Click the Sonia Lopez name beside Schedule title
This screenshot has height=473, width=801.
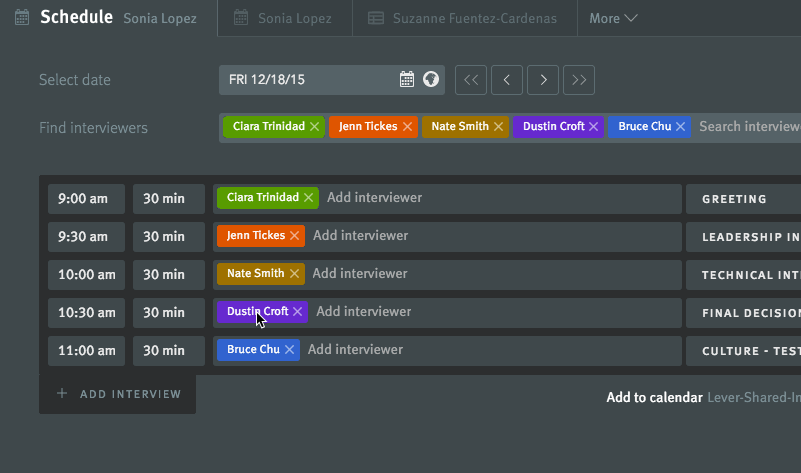coord(160,18)
